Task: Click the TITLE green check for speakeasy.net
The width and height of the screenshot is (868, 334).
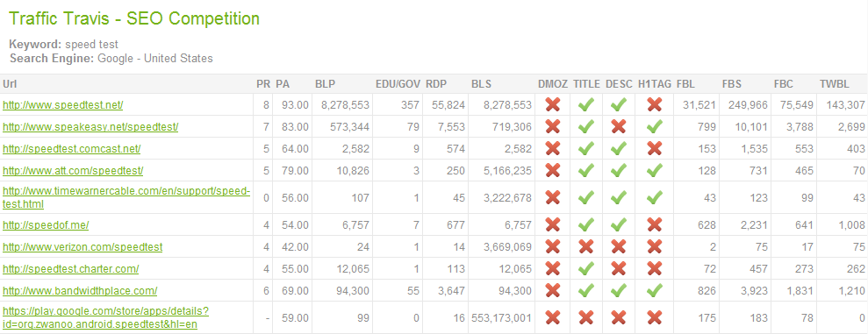Action: [x=586, y=126]
